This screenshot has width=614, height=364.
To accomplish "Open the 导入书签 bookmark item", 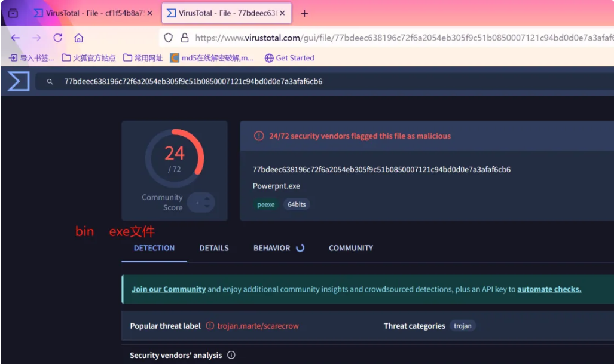I will 31,58.
